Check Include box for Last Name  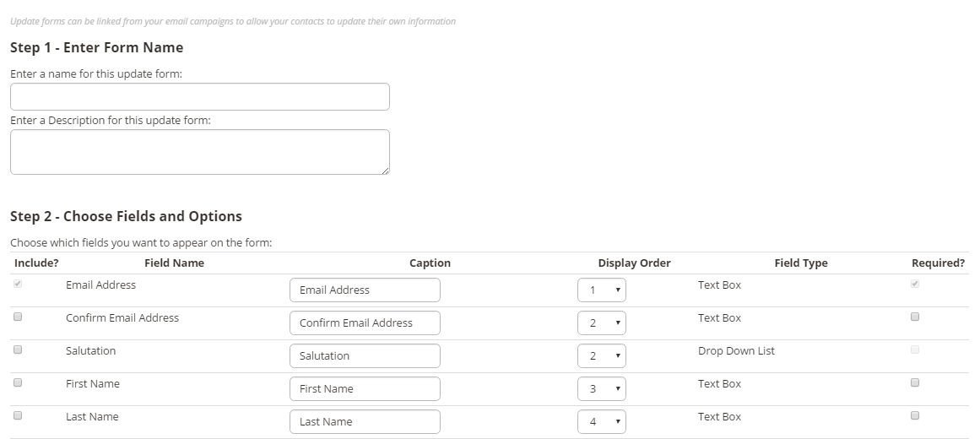18,415
